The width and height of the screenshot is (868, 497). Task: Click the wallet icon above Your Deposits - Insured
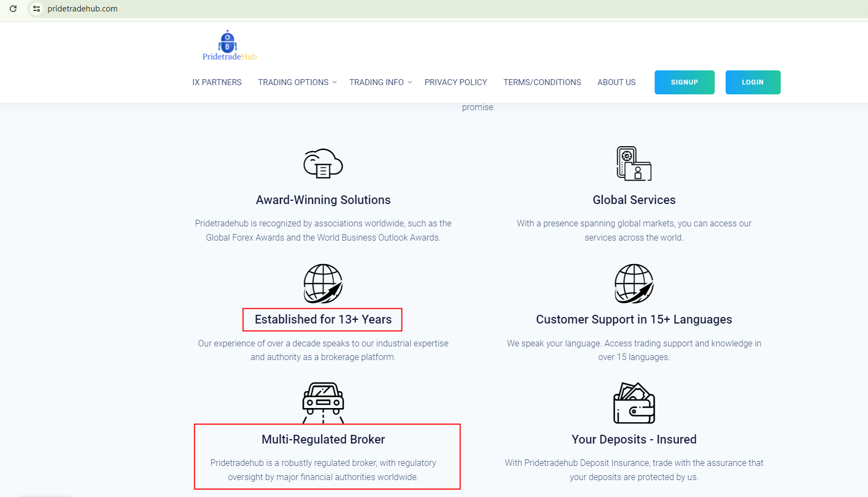pos(634,403)
